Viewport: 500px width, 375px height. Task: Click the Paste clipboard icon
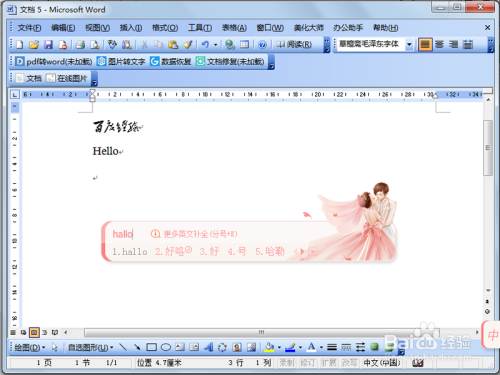point(173,45)
